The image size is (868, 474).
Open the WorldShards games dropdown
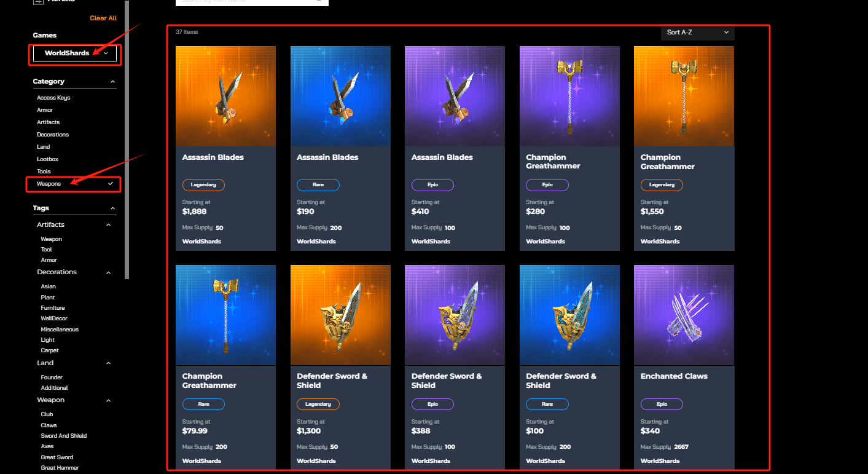[74, 53]
